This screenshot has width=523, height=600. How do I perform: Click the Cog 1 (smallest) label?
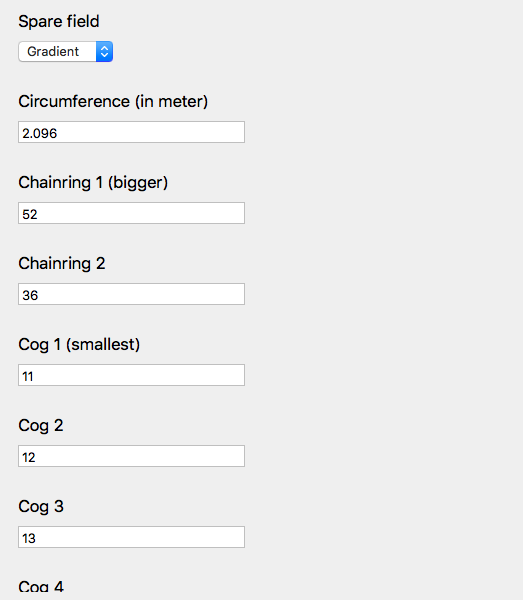point(79,344)
